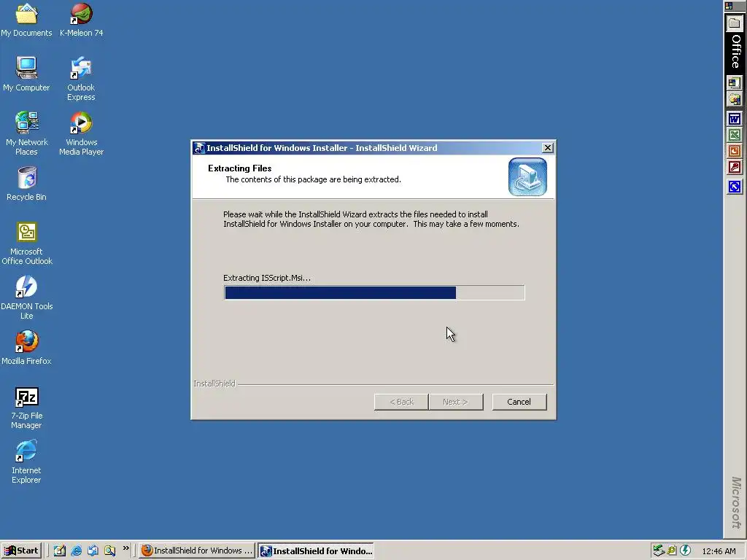
Task: Launch Internet Explorer from quick launch
Action: click(x=76, y=551)
